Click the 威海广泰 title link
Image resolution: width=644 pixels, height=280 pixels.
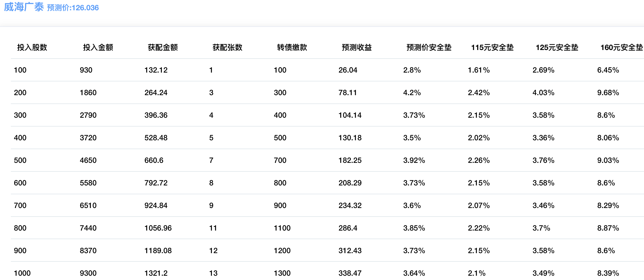(x=24, y=7)
